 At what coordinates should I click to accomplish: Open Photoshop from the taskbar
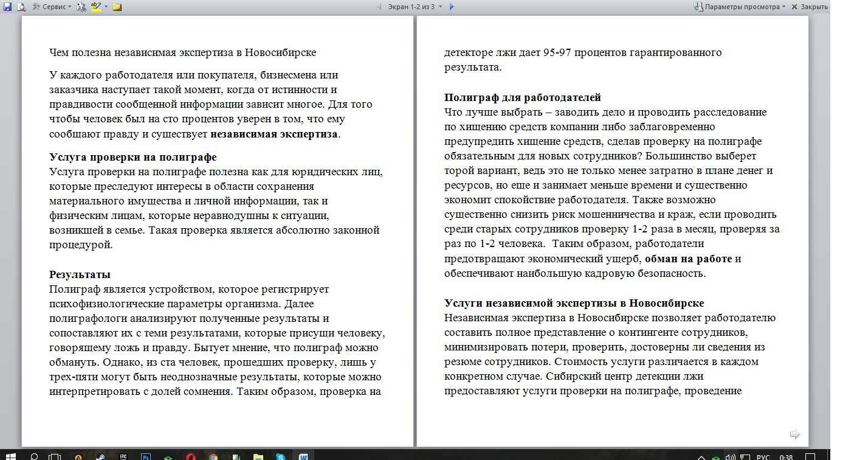tap(146, 456)
